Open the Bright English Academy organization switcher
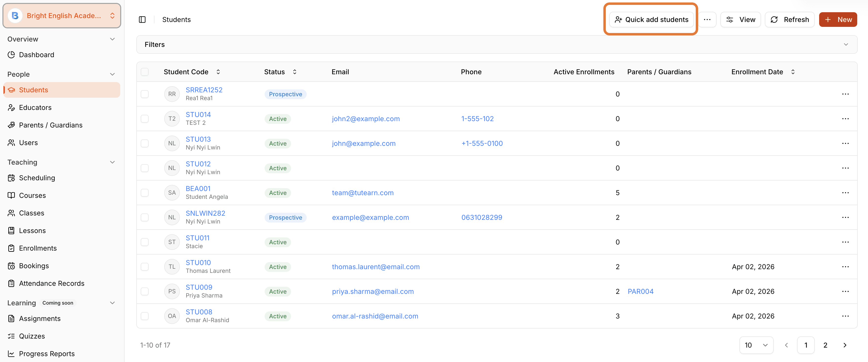 62,15
